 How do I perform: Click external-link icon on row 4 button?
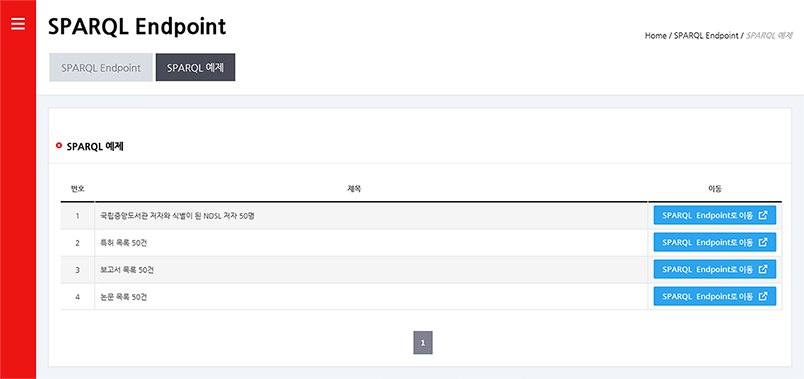click(x=762, y=296)
